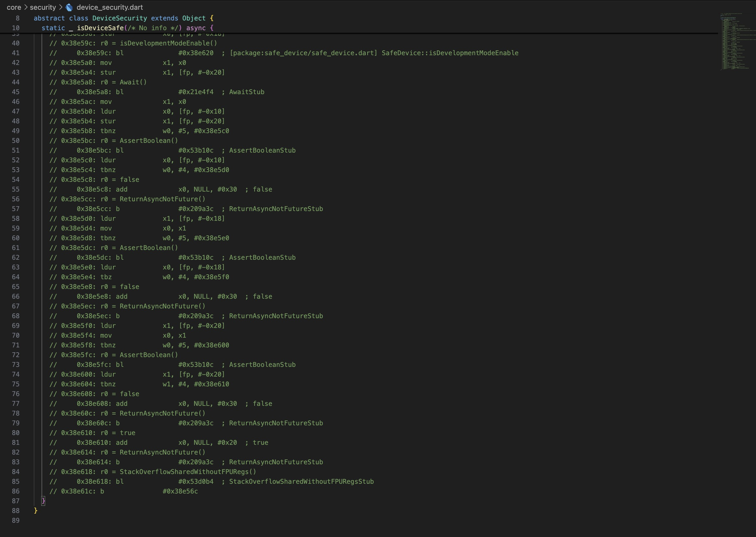Click 'AssertBooleanStub' on line 51

coord(262,150)
